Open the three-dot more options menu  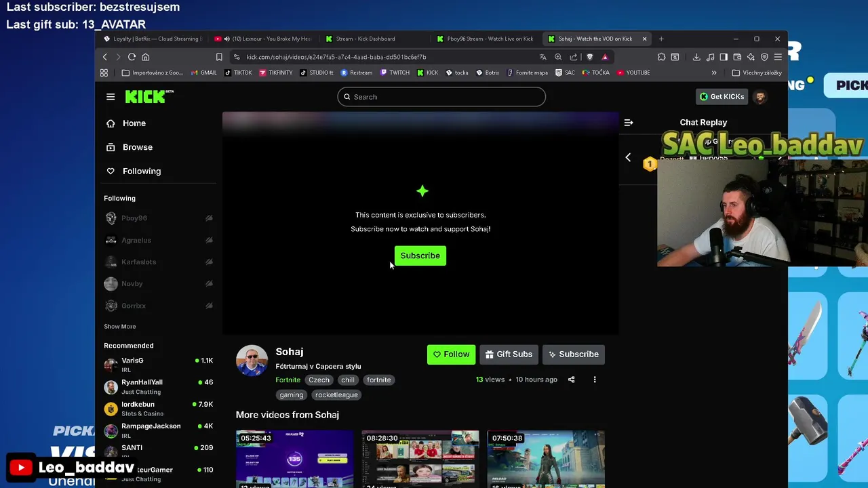point(595,380)
